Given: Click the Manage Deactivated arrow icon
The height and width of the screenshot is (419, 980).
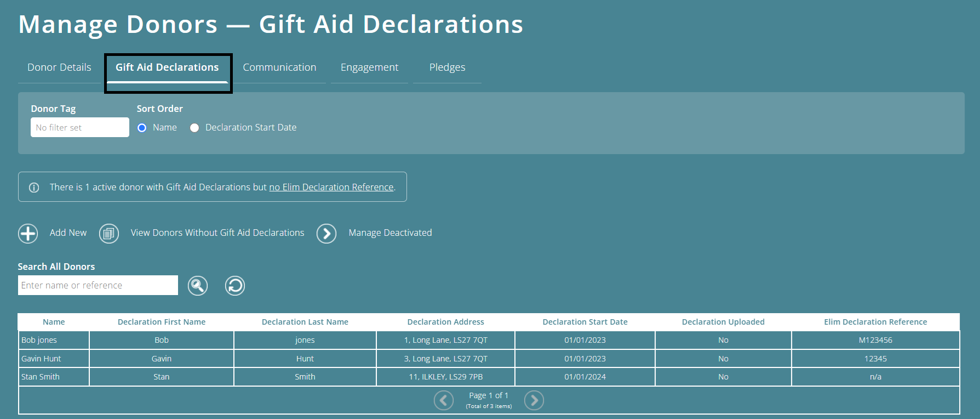Looking at the screenshot, I should (326, 233).
